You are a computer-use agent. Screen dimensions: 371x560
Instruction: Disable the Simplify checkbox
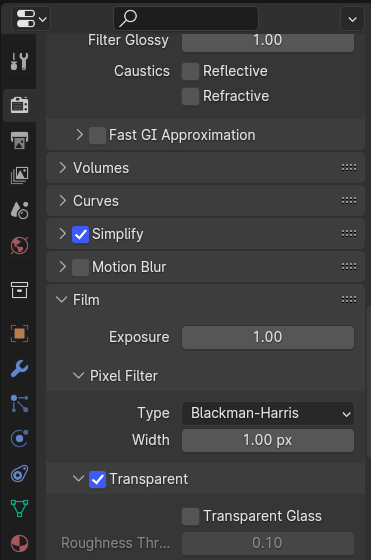[80, 235]
